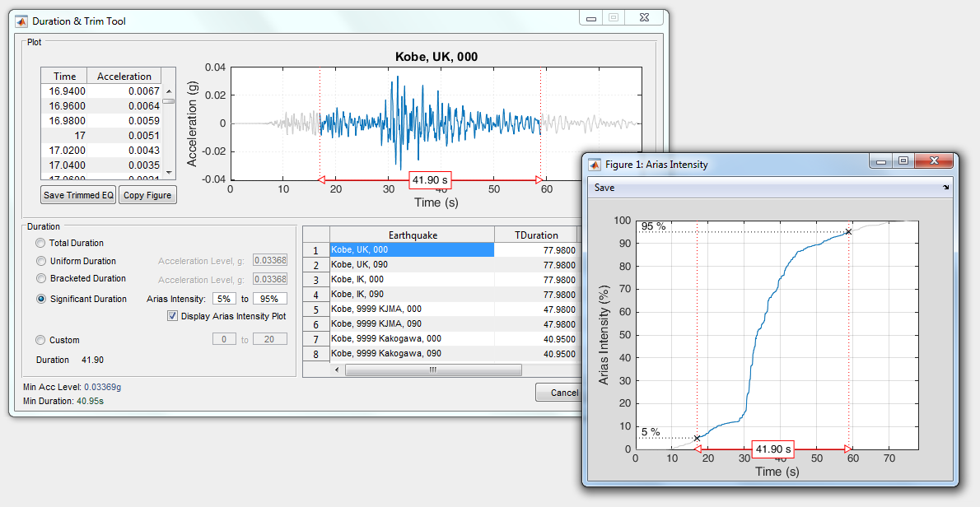This screenshot has width=980, height=507.
Task: Click Save Trimmed EQ button
Action: point(79,195)
